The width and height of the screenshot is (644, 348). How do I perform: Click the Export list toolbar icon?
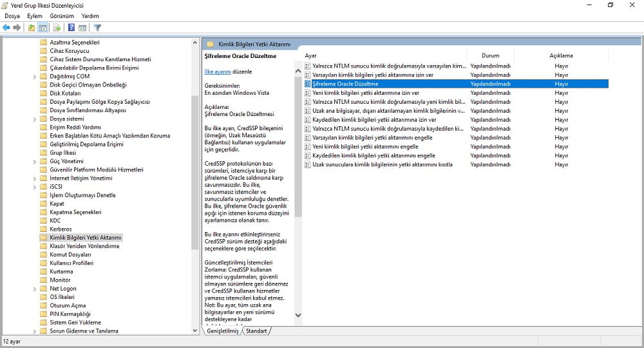57,28
